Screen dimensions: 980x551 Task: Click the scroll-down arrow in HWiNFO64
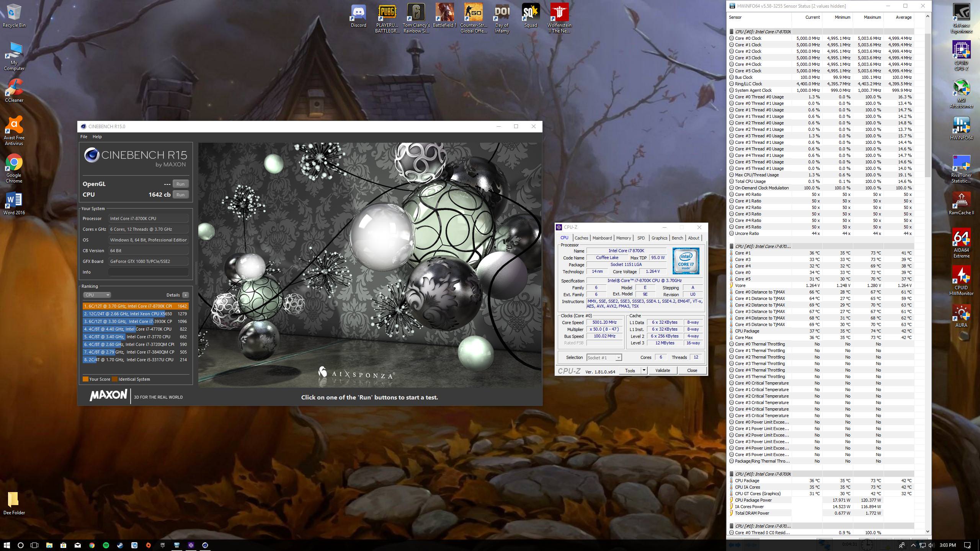pyautogui.click(x=927, y=531)
